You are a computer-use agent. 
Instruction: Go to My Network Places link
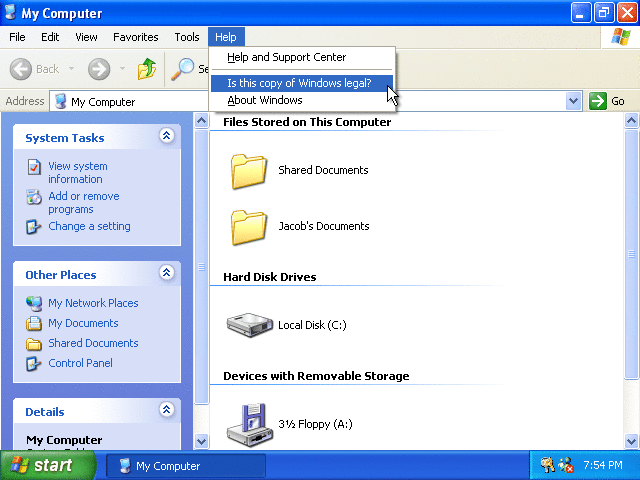[93, 303]
